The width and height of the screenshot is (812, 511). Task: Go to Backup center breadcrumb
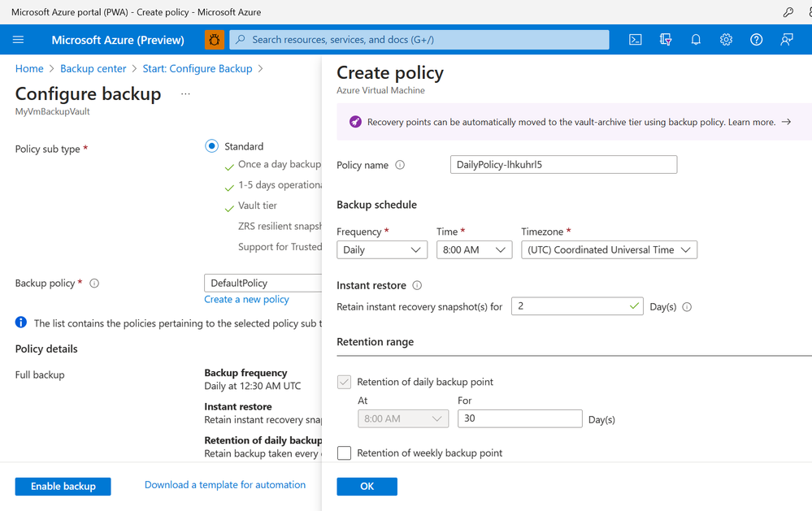tap(93, 69)
